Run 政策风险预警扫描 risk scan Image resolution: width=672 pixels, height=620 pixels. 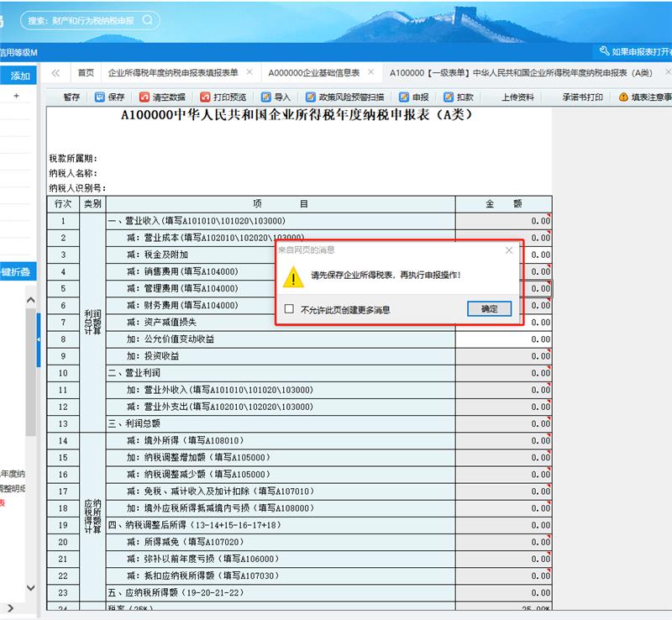point(311,97)
